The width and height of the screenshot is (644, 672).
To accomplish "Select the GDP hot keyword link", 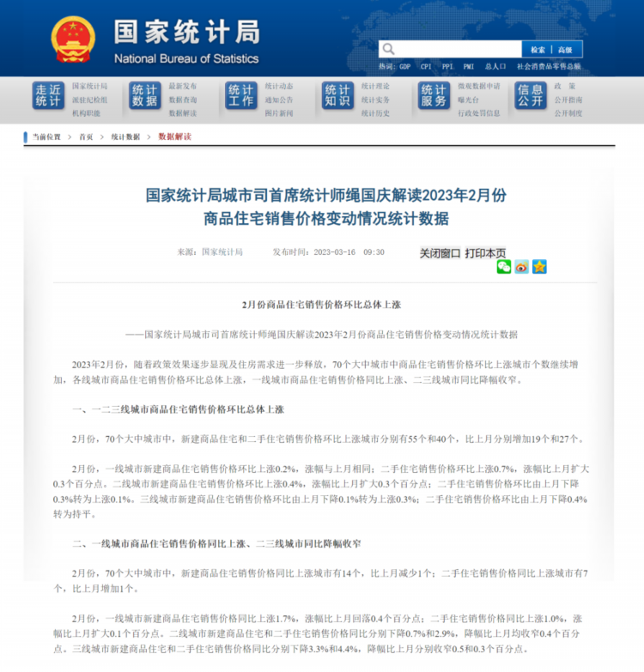I will coord(404,66).
